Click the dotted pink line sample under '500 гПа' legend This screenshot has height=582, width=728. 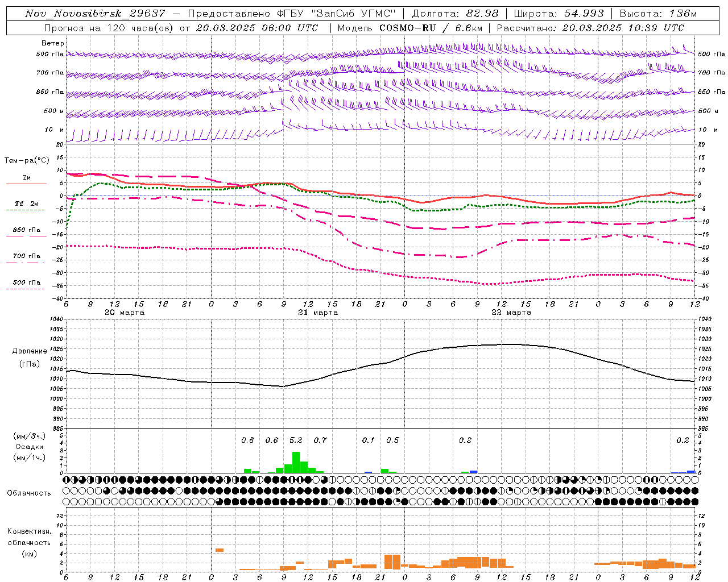(x=26, y=289)
